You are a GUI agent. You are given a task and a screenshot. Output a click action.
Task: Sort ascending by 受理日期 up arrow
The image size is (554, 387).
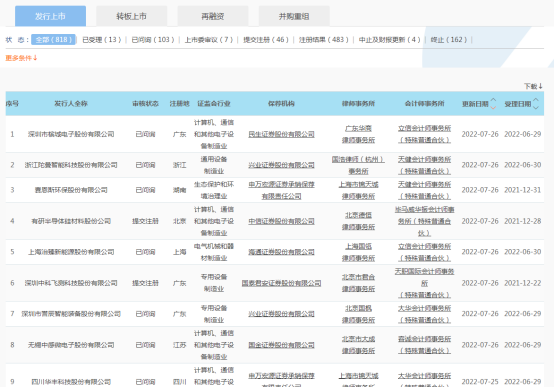tap(536, 100)
